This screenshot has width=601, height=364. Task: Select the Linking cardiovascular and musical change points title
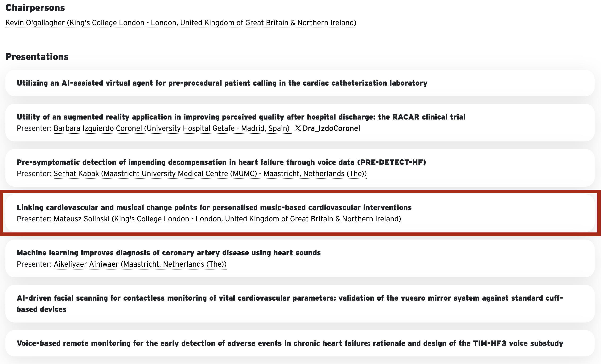214,207
